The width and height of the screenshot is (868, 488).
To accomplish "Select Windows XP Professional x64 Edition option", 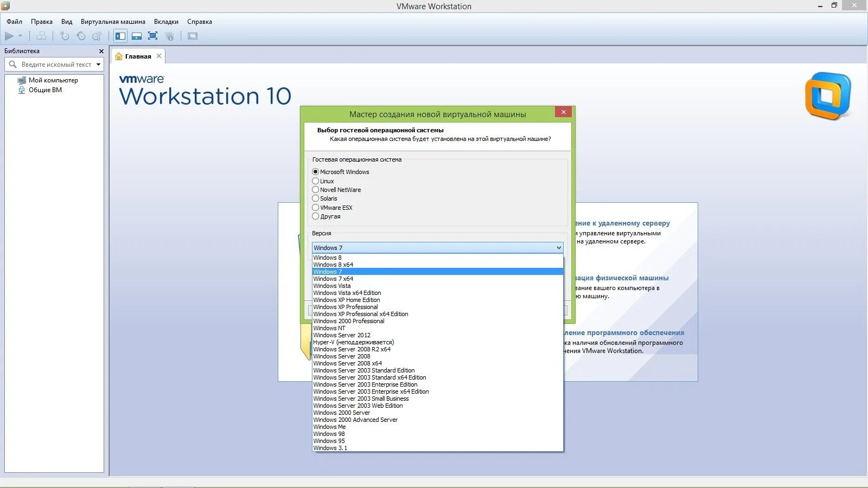I will tap(437, 314).
